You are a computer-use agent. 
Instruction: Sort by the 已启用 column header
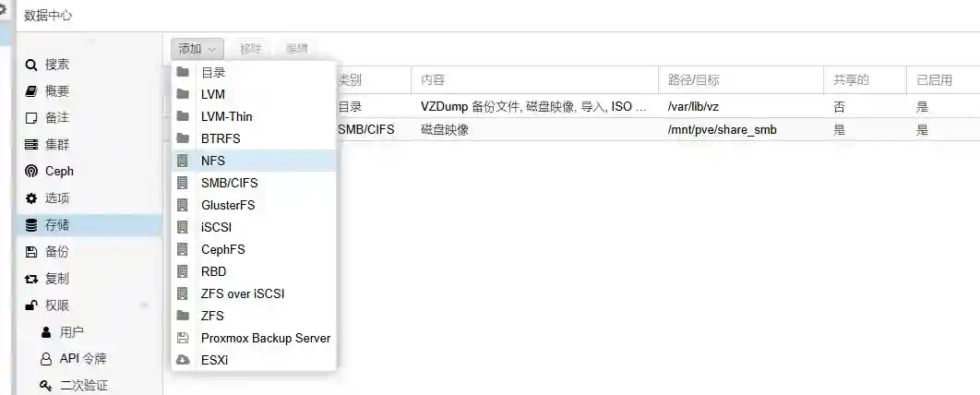(x=943, y=80)
